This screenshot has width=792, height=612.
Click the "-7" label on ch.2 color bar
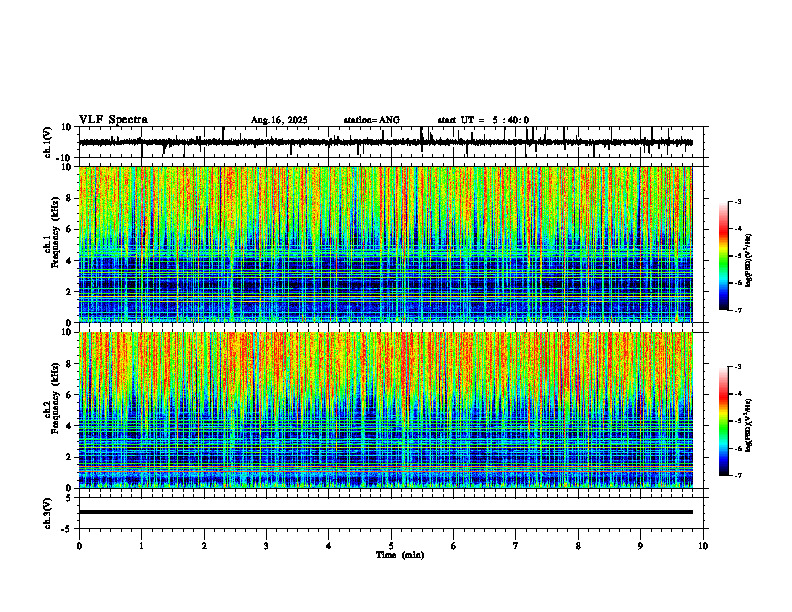738,475
